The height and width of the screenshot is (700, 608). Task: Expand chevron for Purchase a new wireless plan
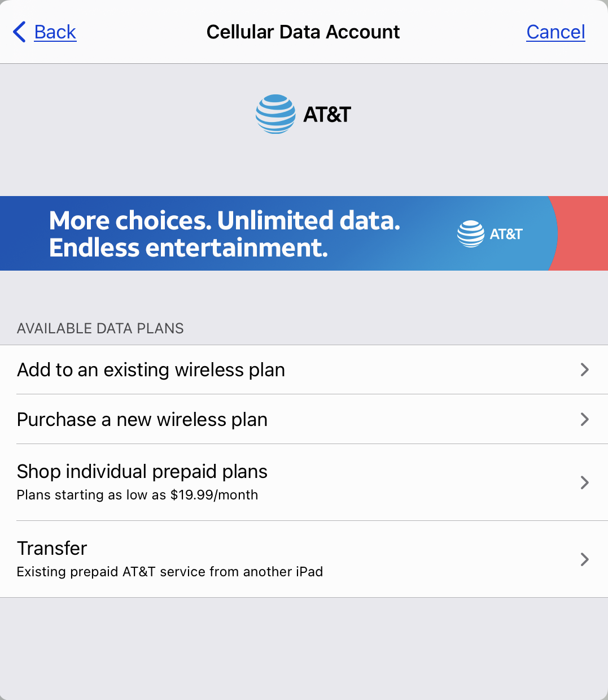tap(584, 419)
